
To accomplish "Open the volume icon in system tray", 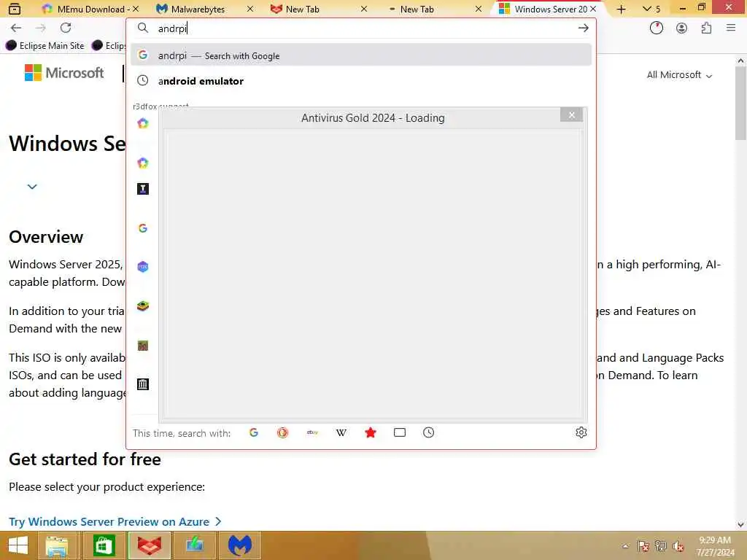I will click(678, 546).
